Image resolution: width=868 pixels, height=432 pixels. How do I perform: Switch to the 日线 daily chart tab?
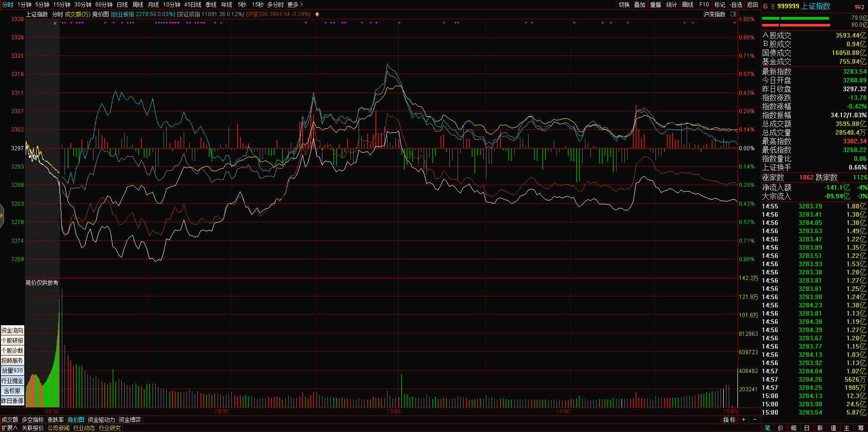(122, 5)
